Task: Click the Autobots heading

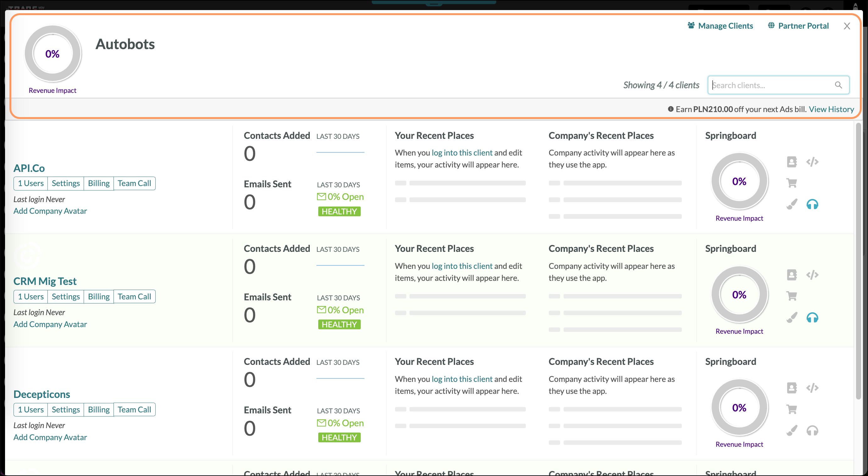Action: tap(125, 44)
